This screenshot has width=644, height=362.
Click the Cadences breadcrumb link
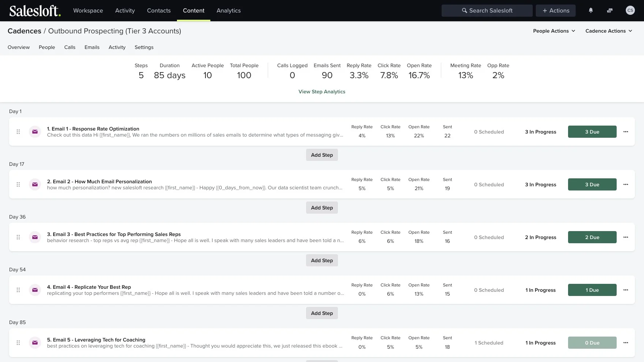24,31
